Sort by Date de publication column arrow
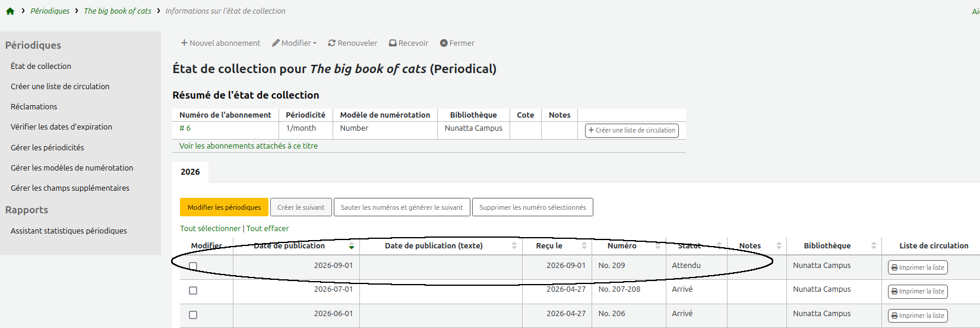The image size is (980, 328). click(352, 246)
